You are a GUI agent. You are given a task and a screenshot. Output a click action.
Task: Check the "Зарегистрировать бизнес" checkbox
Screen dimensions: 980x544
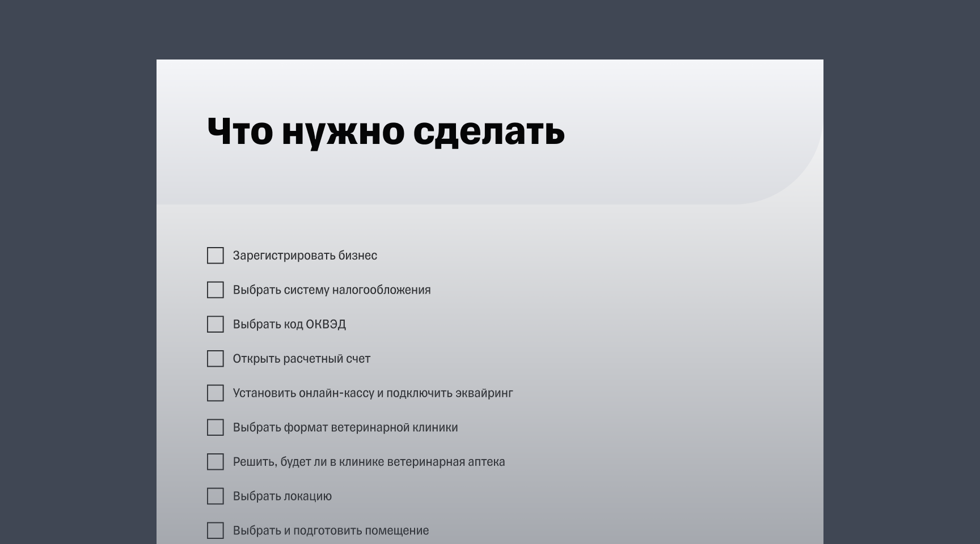(216, 256)
